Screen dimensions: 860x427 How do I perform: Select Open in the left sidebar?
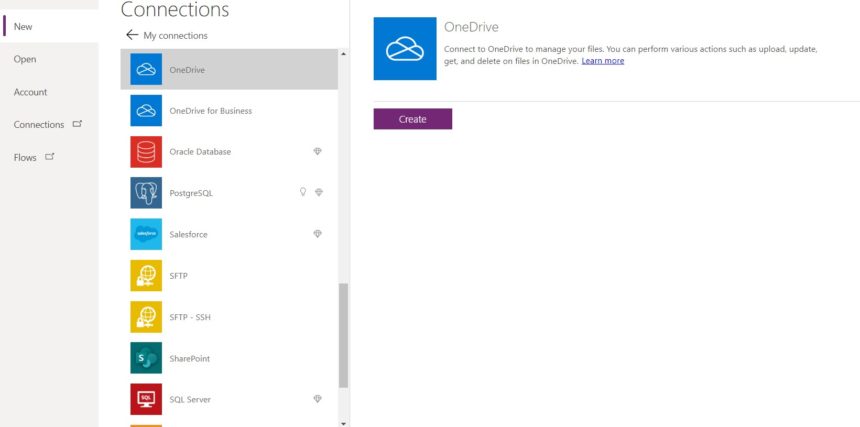(25, 59)
